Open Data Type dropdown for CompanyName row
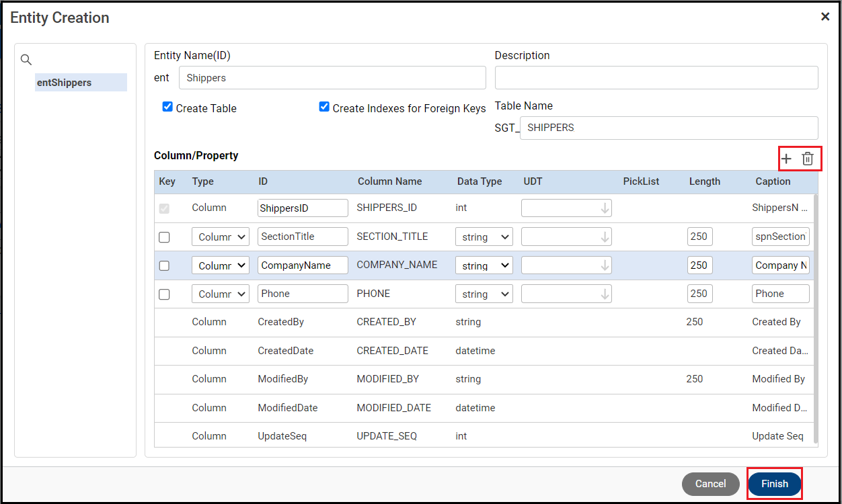The height and width of the screenshot is (504, 842). coord(484,265)
